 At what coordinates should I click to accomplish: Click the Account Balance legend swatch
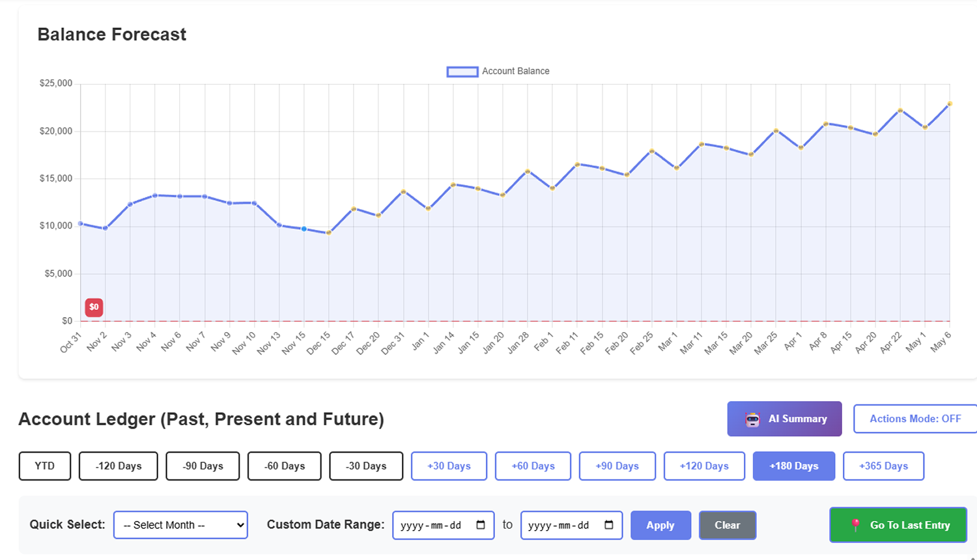tap(462, 71)
